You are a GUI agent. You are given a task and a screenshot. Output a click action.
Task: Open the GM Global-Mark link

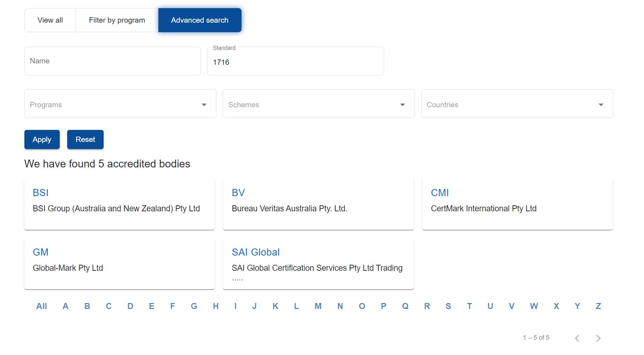point(41,252)
